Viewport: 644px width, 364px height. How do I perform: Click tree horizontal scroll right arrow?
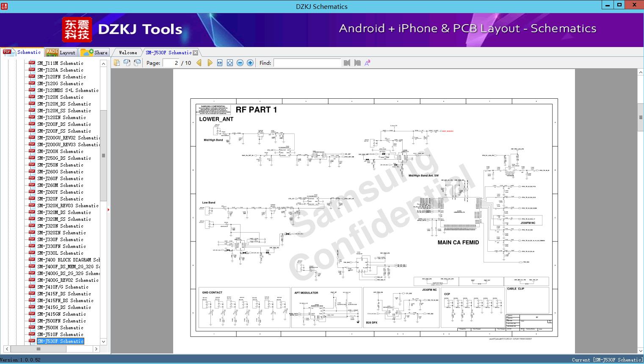point(97,349)
